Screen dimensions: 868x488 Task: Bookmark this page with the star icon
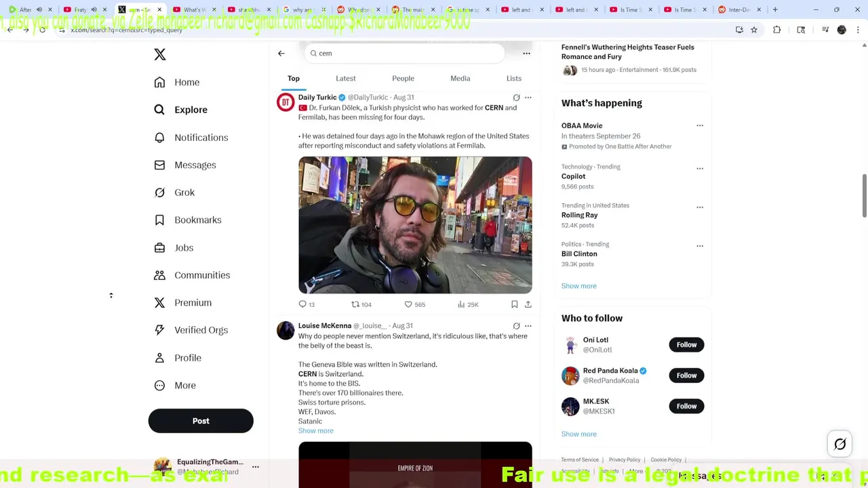tap(753, 30)
